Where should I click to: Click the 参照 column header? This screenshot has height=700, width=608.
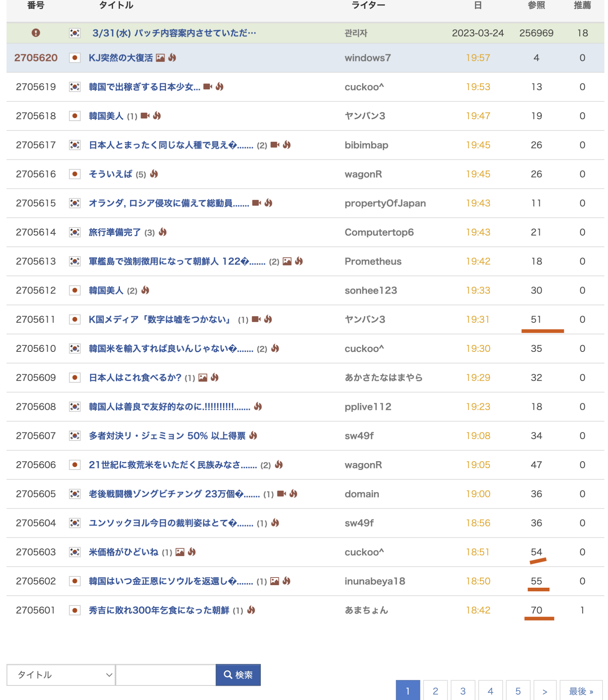click(x=536, y=5)
